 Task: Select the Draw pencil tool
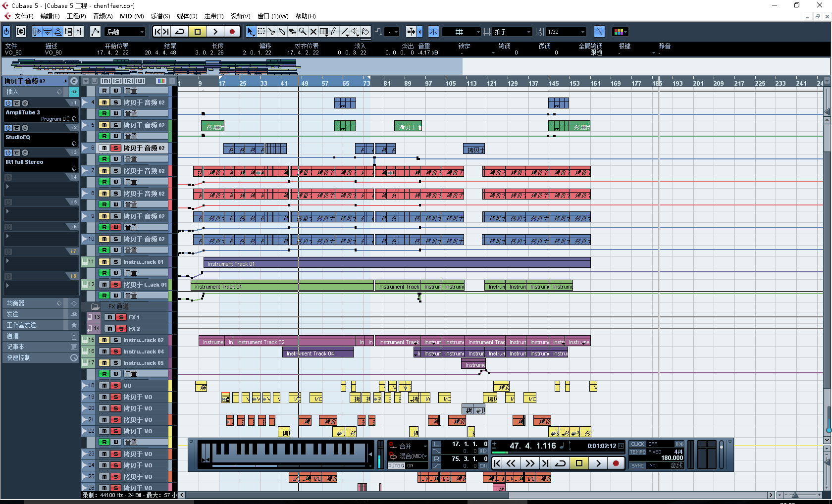[334, 32]
